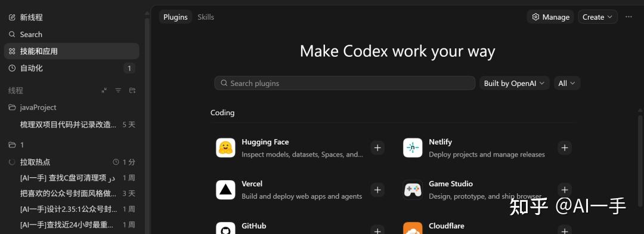Open Manage settings
Image resolution: width=644 pixels, height=234 pixels.
[x=550, y=17]
